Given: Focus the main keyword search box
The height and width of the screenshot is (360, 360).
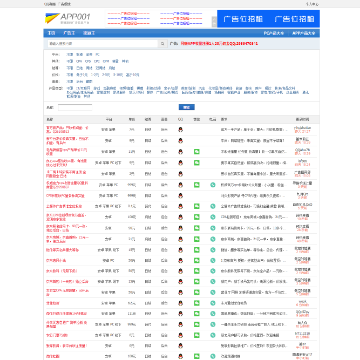Looking at the screenshot, I should tap(102, 44).
